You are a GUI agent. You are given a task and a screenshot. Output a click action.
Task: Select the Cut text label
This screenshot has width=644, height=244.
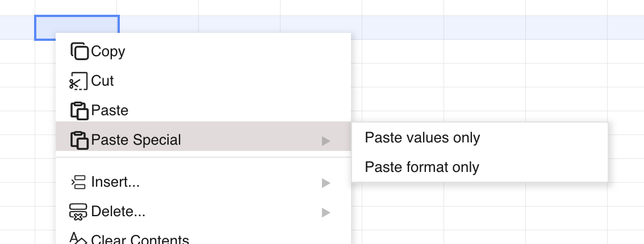pyautogui.click(x=103, y=81)
